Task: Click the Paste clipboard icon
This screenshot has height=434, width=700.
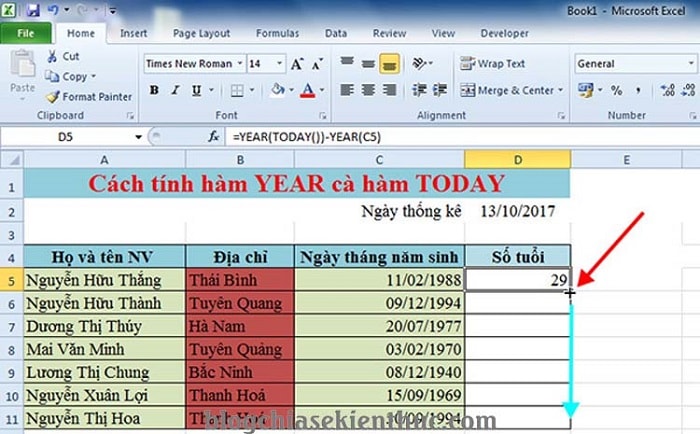Action: click(22, 65)
